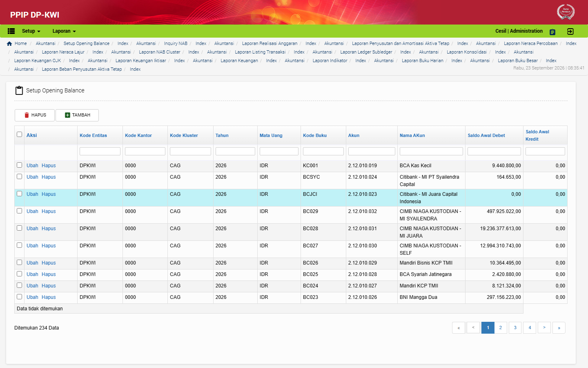
Task: Click the Saldo Awal Debet filter field
Action: pyautogui.click(x=494, y=151)
